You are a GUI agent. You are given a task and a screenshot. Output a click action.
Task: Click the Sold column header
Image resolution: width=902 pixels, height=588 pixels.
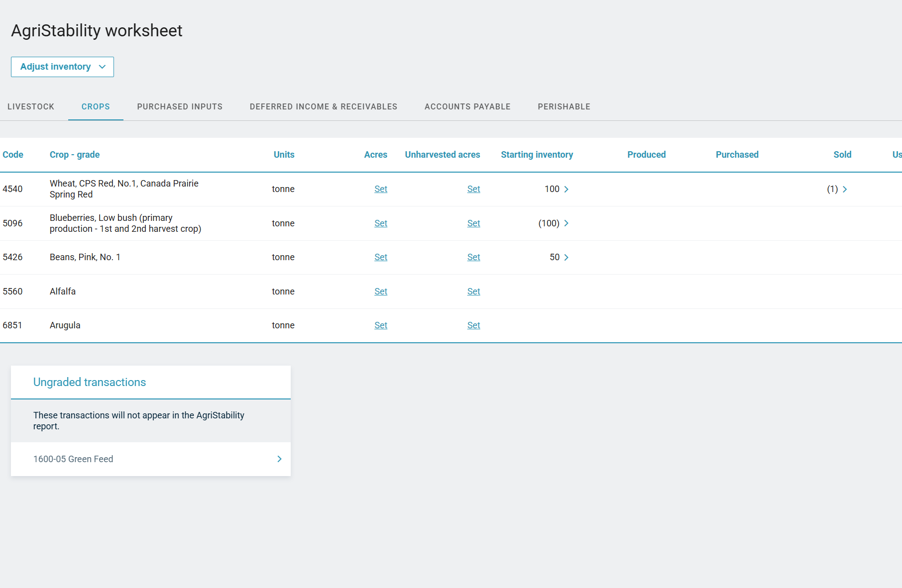coord(842,155)
